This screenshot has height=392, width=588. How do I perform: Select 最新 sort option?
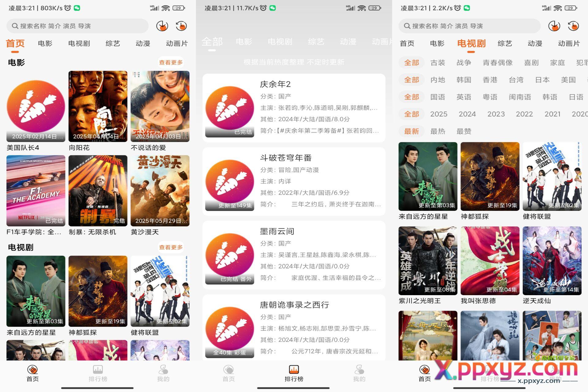pyautogui.click(x=411, y=131)
